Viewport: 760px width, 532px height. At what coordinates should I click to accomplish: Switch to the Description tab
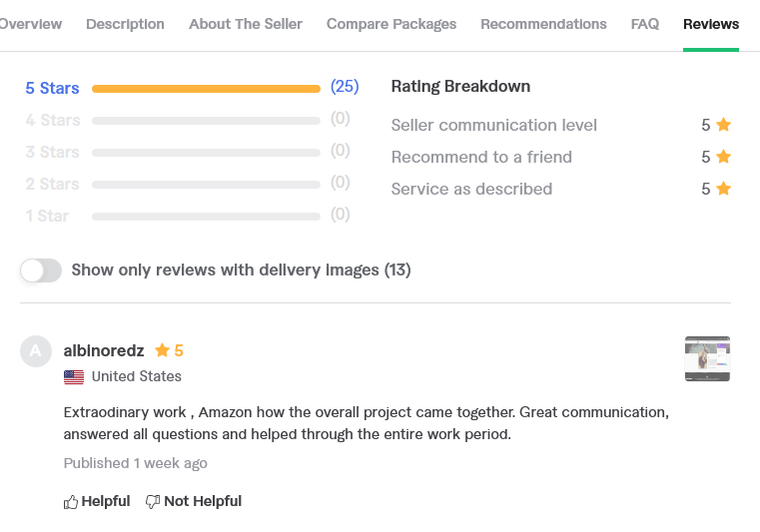point(125,24)
